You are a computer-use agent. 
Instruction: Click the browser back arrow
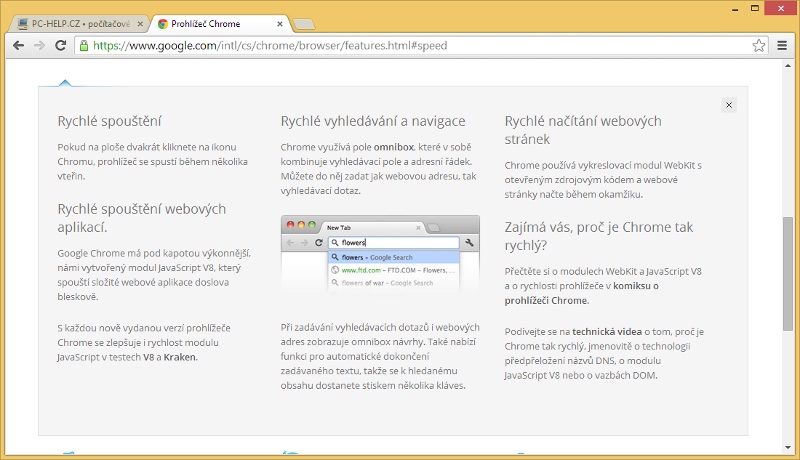(18, 45)
